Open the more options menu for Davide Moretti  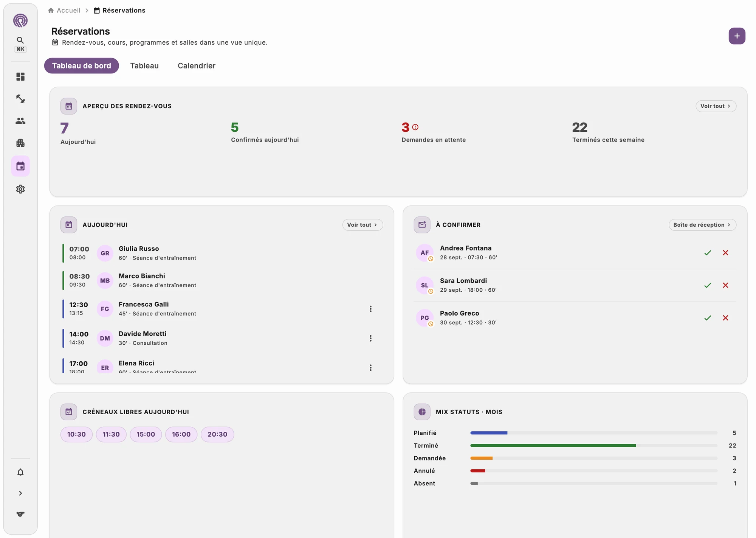[370, 338]
